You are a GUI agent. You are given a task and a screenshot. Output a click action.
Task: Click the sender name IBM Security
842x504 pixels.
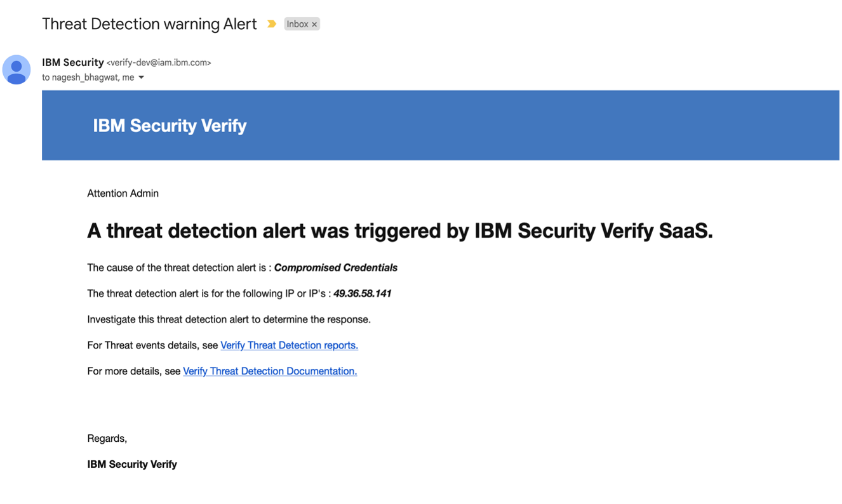tap(72, 62)
